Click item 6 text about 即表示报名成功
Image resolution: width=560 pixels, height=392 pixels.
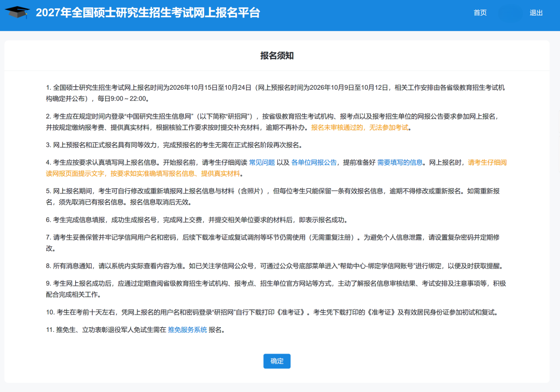tap(197, 220)
